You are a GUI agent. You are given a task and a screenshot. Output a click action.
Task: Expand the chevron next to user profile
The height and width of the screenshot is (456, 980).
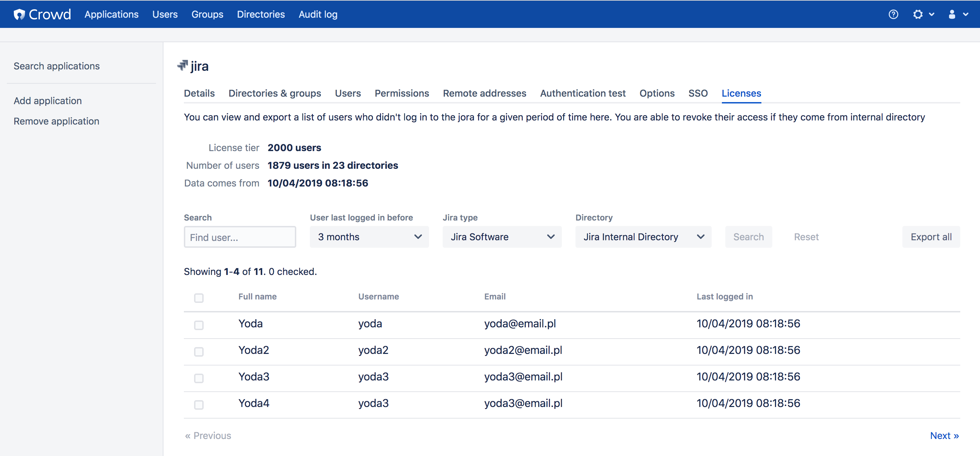966,14
